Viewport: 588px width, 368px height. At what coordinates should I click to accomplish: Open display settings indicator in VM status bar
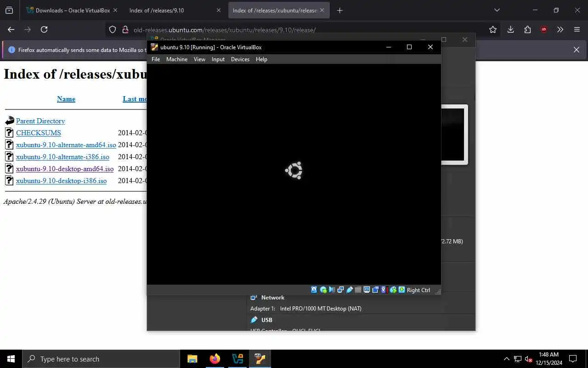coord(367,290)
